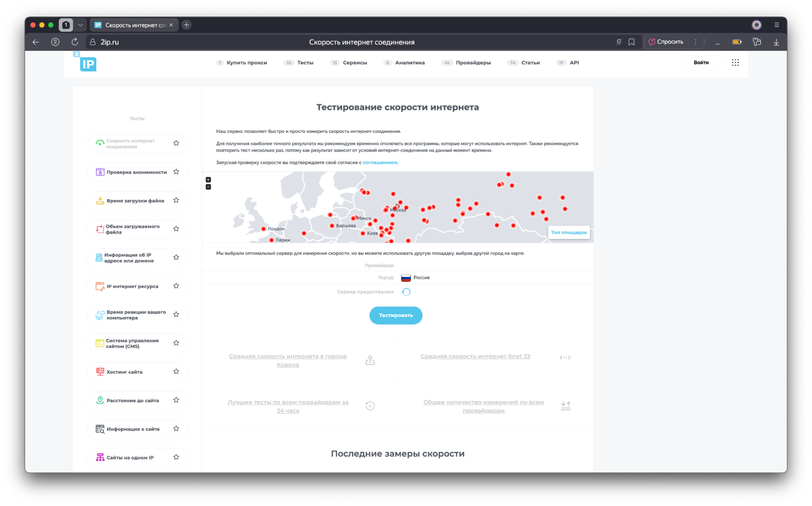Favorite Проверка анонимности with its star
Image resolution: width=812 pixels, height=506 pixels.
pos(176,172)
